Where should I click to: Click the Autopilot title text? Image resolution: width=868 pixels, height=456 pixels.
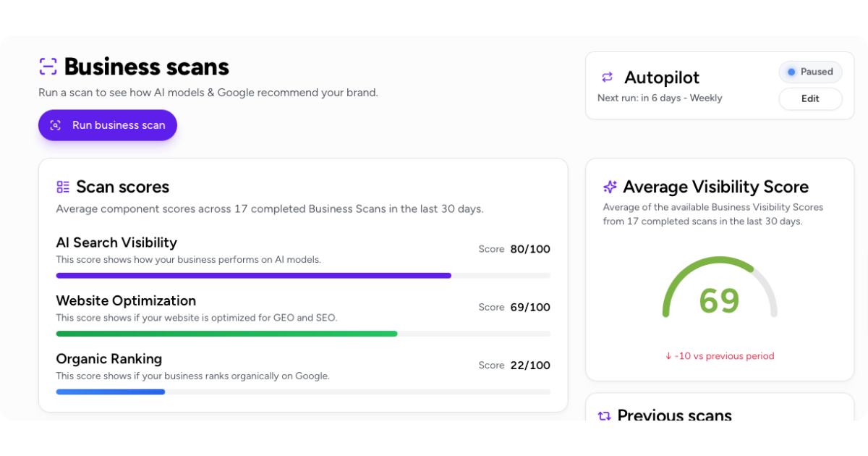tap(662, 77)
